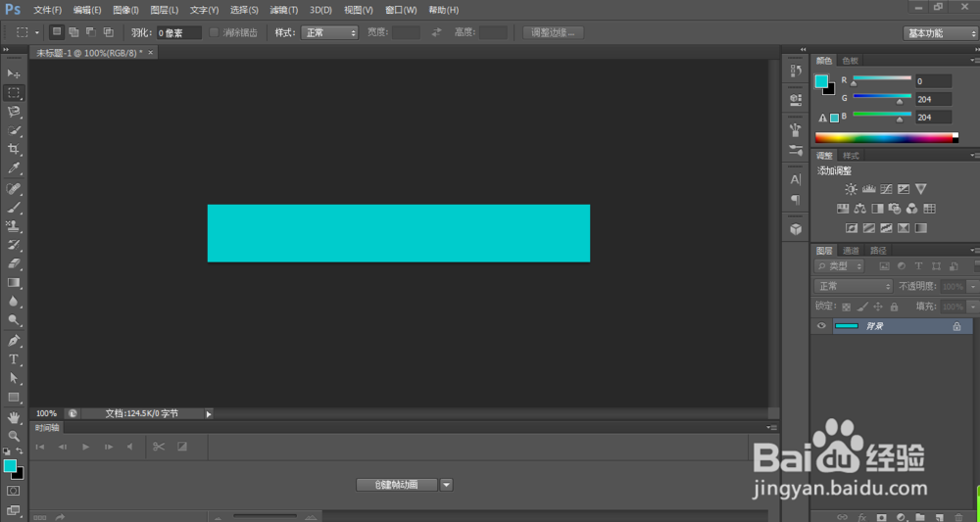
Task: Select the Blur tool
Action: [14, 302]
